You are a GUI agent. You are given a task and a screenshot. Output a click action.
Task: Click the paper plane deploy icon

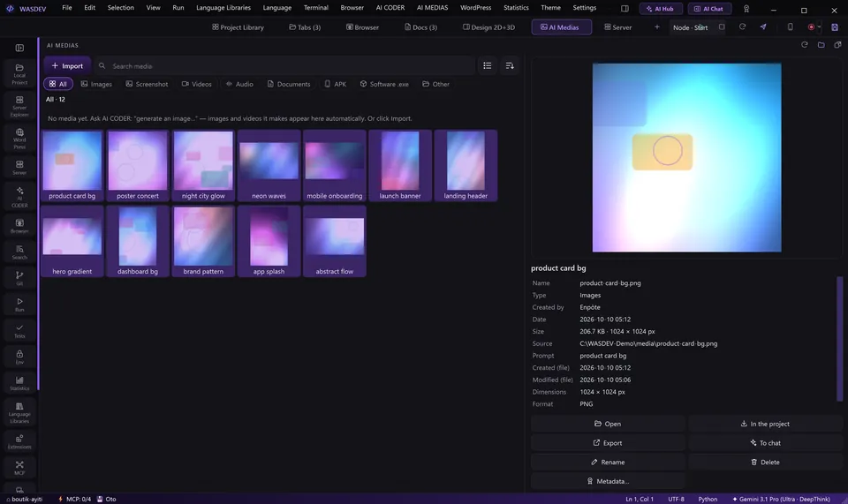tap(763, 27)
